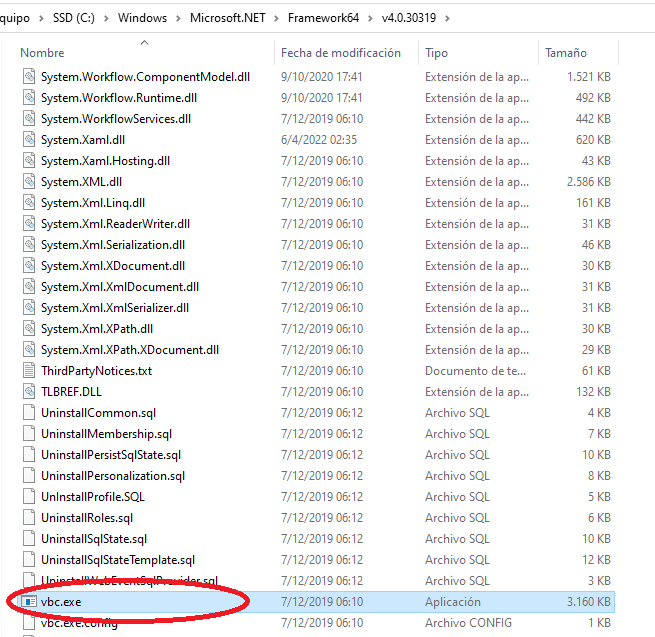Screen dimensions: 655x637
Task: Select the System.Workflow.ComponentModel.dll file icon
Action: [x=29, y=77]
